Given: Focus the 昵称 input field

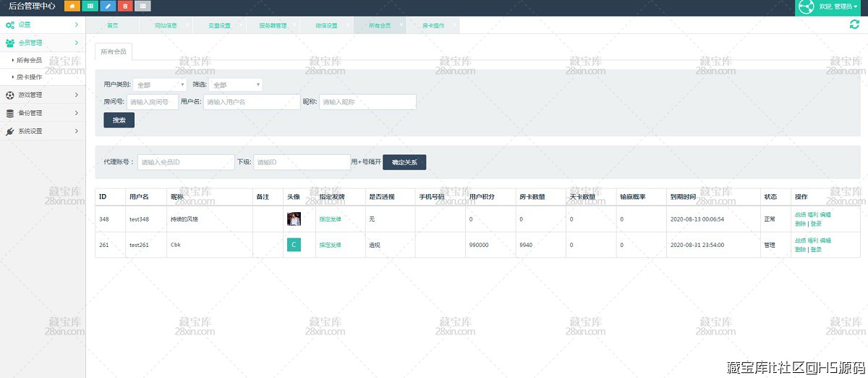Looking at the screenshot, I should [x=367, y=102].
